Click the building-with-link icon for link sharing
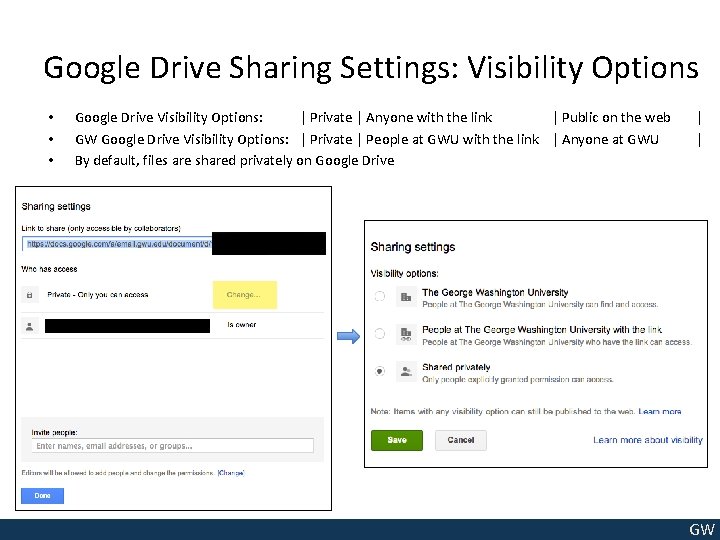Image resolution: width=720 pixels, height=540 pixels. 406,334
